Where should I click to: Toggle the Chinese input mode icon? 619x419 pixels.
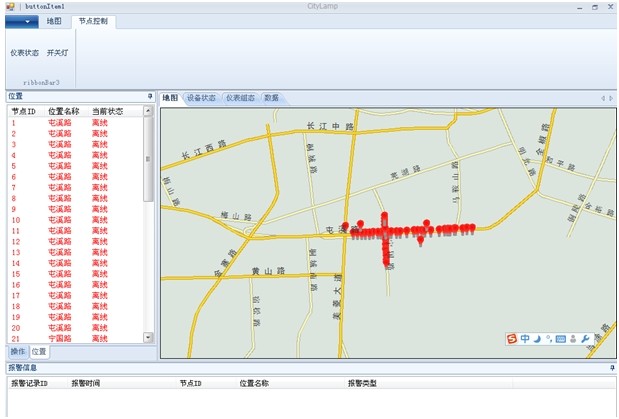(525, 340)
